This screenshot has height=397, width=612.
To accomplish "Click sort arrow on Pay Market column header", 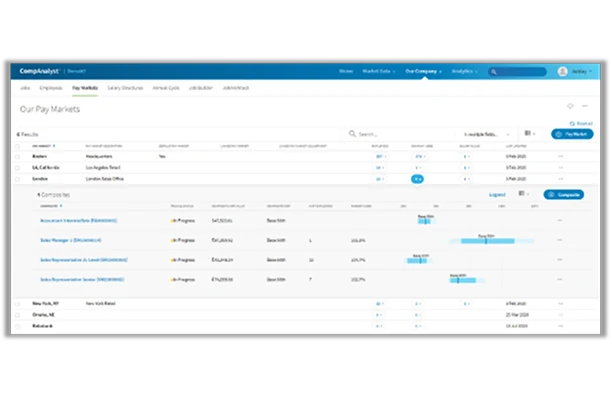I will tap(54, 146).
